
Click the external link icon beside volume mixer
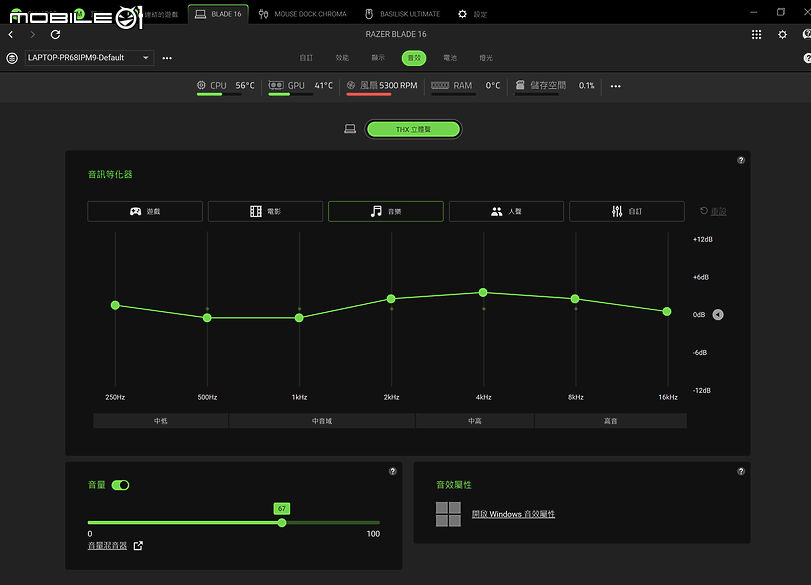(138, 546)
